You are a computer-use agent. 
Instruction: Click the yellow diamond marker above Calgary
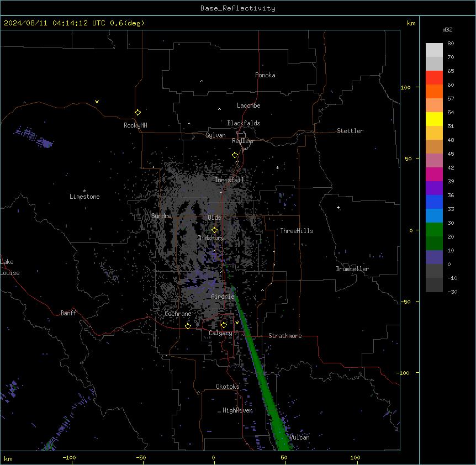224,325
